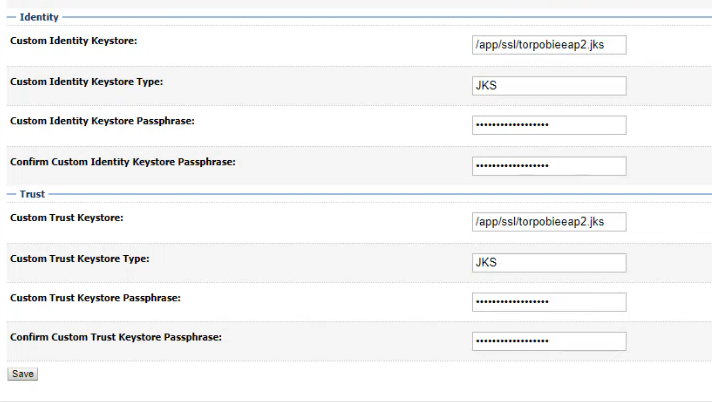Screen dimensions: 712x402
Task: Click the "Confirm Custom Identity Keystore Passphrase:" label
Action: tap(122, 161)
